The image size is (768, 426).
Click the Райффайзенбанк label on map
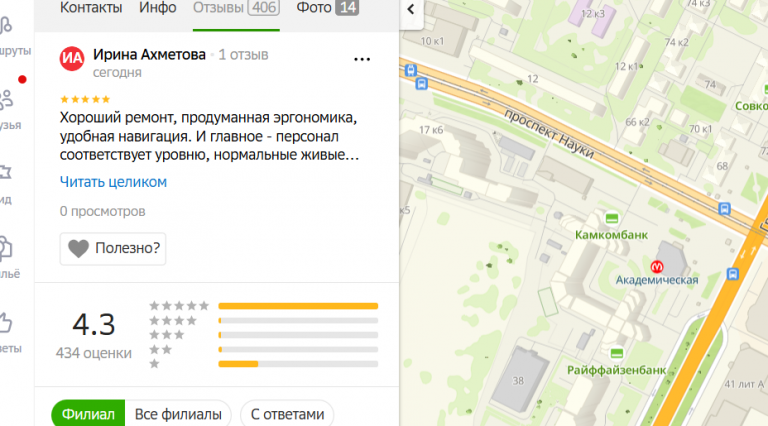617,370
